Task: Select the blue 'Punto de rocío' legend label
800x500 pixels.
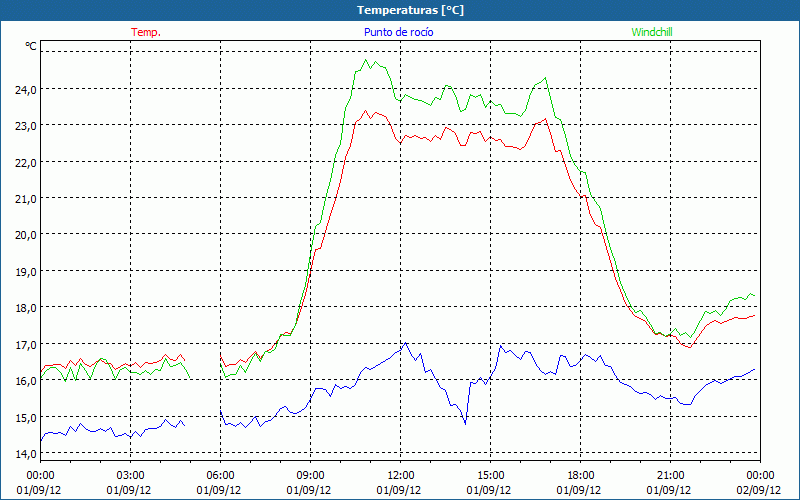Action: [398, 32]
